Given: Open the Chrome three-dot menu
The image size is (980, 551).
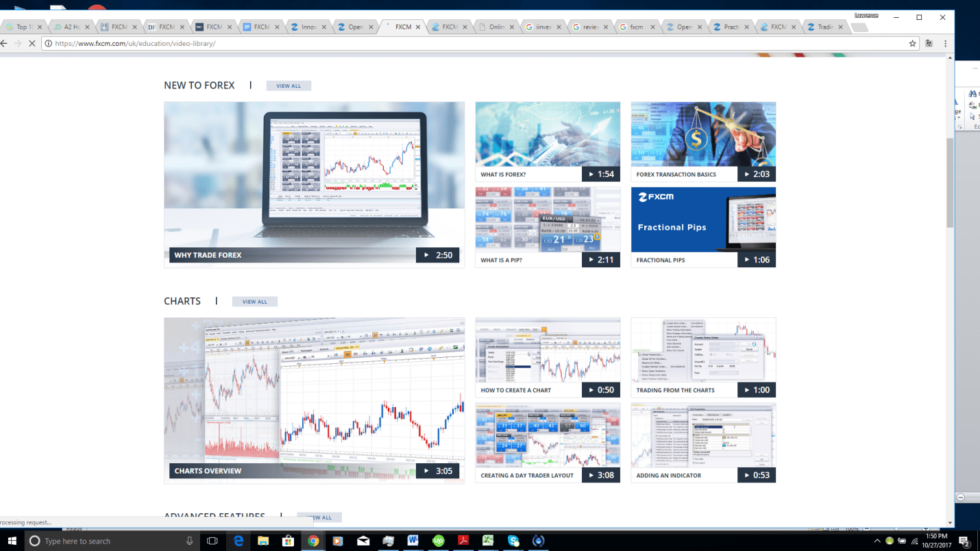Looking at the screenshot, I should 945,43.
